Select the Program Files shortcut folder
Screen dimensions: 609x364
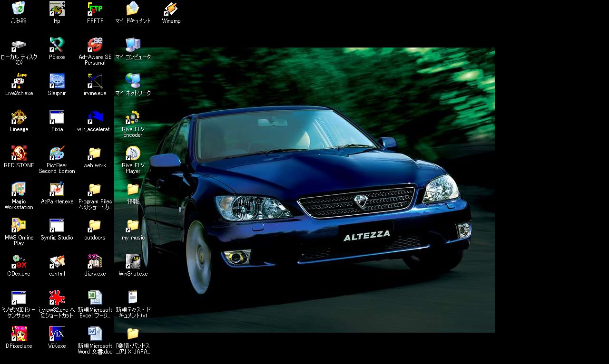95,189
